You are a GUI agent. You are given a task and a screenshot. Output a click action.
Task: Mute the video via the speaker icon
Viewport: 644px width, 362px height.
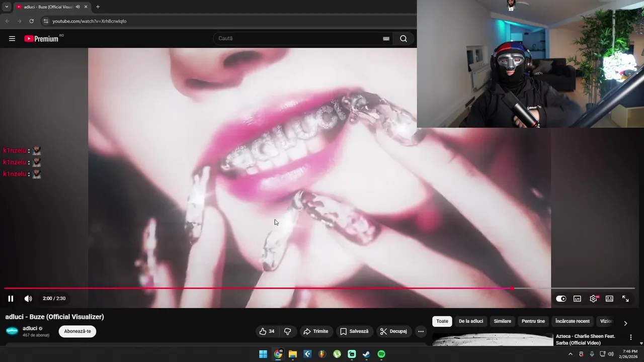(x=28, y=299)
